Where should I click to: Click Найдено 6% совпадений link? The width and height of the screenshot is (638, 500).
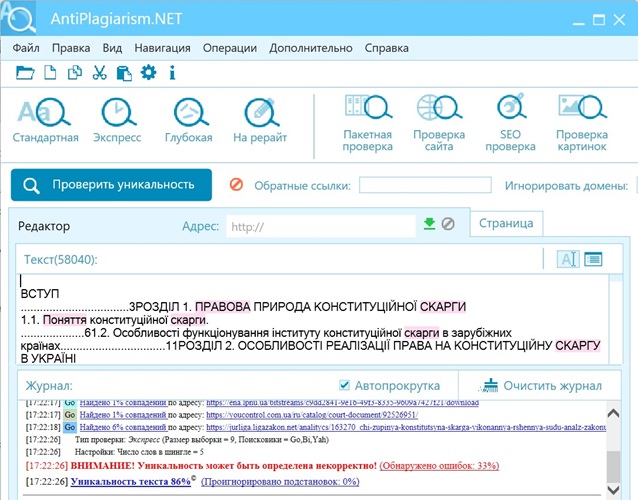(x=123, y=427)
